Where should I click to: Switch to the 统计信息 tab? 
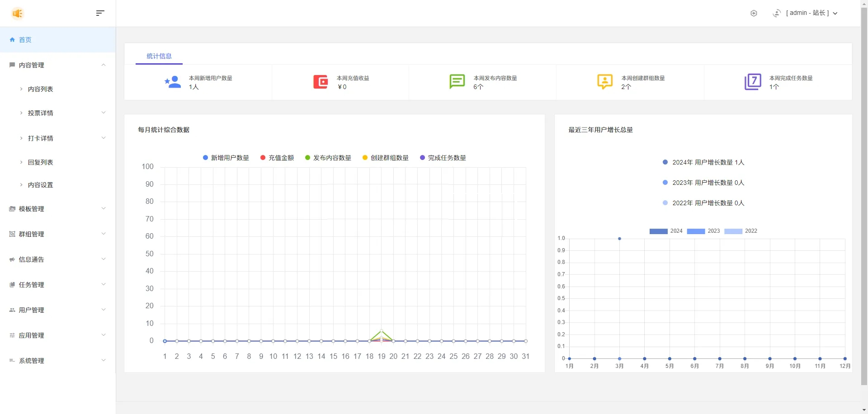point(159,56)
